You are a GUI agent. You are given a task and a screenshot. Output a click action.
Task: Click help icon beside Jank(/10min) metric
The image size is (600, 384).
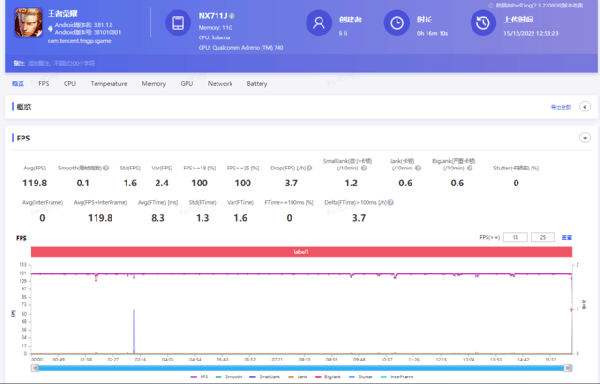click(x=418, y=168)
